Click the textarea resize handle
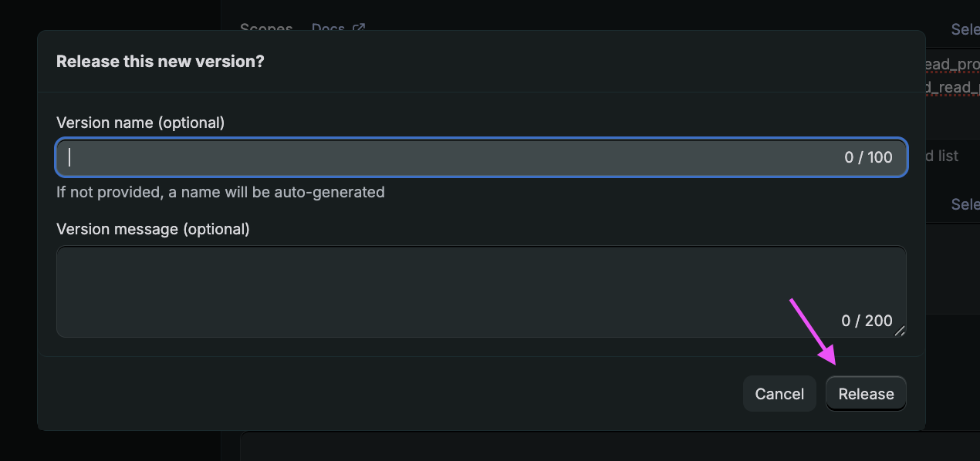This screenshot has height=461, width=980. pos(901,332)
